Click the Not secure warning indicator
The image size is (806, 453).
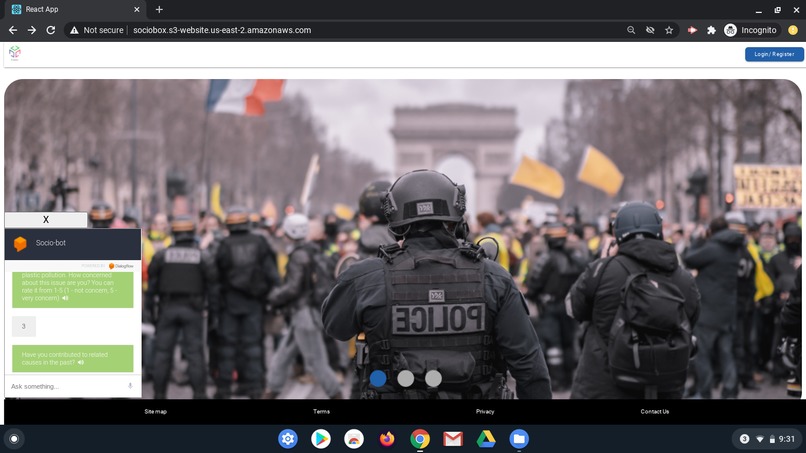97,30
